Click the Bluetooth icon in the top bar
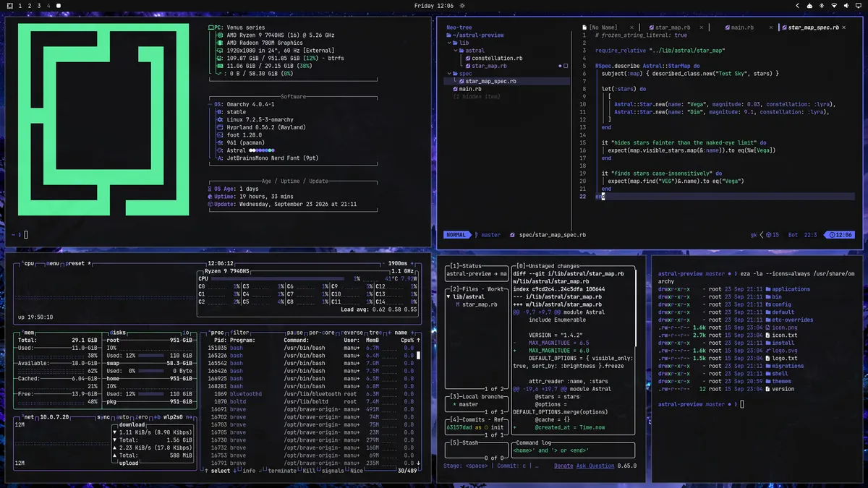Image resolution: width=868 pixels, height=488 pixels. tap(821, 6)
